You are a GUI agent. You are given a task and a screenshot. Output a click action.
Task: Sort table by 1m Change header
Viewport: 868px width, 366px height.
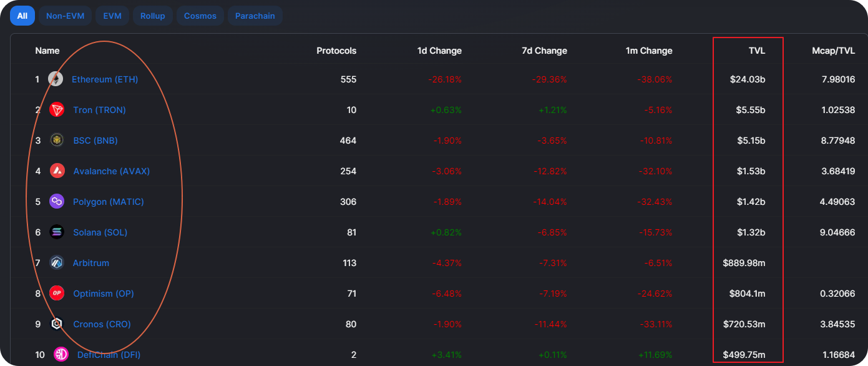pyautogui.click(x=649, y=51)
